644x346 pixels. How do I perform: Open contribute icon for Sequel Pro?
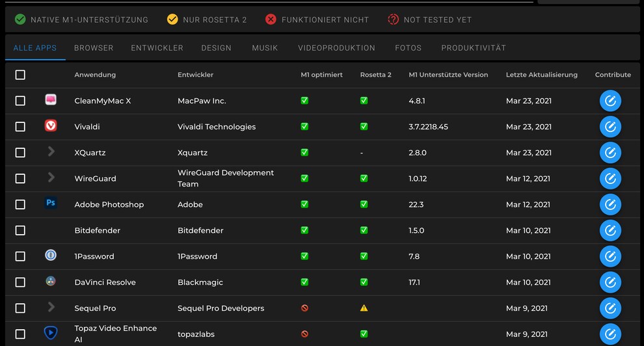610,308
